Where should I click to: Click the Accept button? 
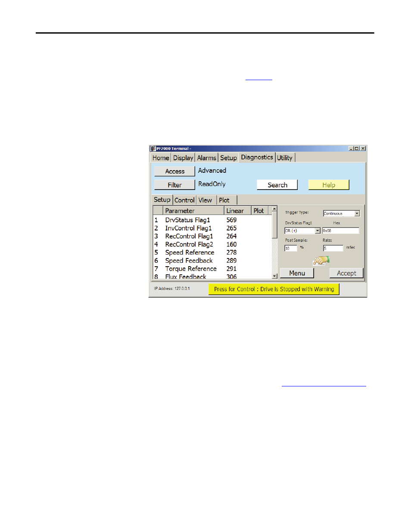pyautogui.click(x=346, y=273)
